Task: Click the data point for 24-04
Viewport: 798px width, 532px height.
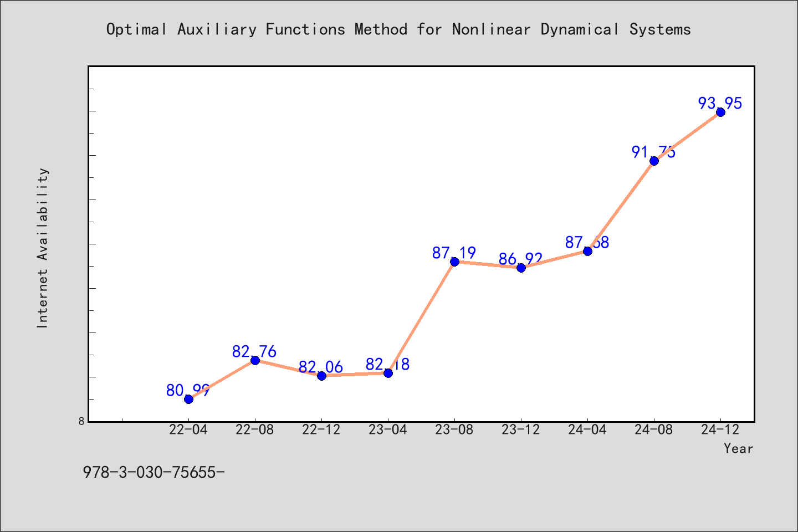Action: 587,251
